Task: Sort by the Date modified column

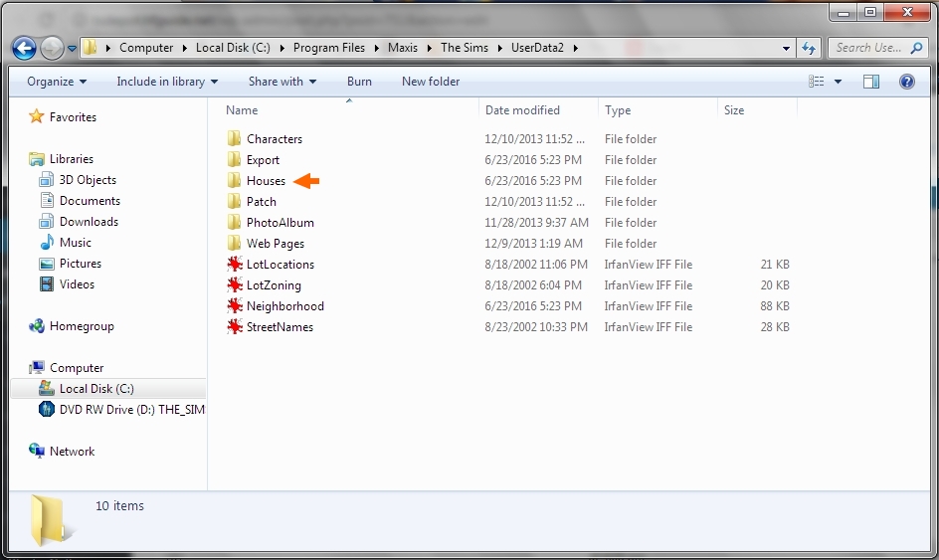Action: [x=522, y=110]
